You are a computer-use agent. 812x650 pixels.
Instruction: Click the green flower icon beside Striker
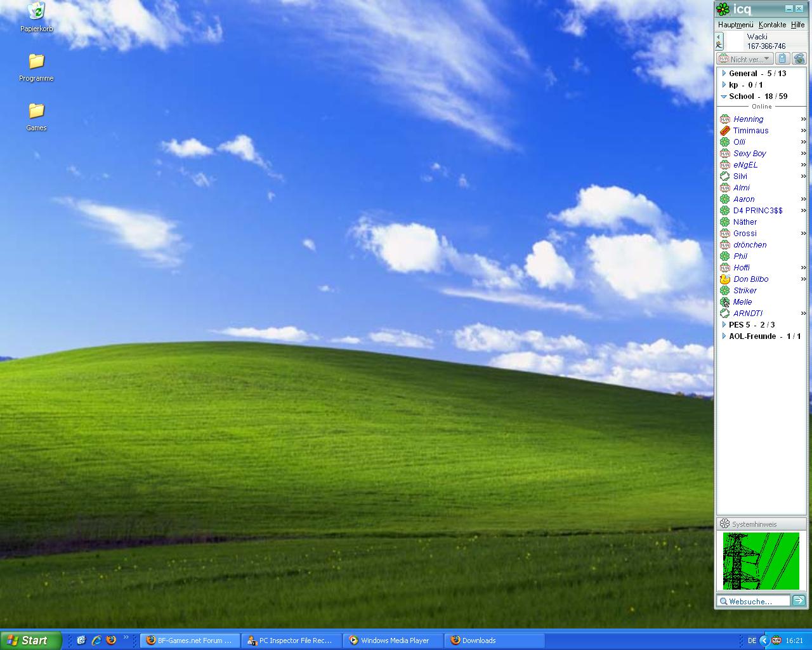pyautogui.click(x=725, y=291)
